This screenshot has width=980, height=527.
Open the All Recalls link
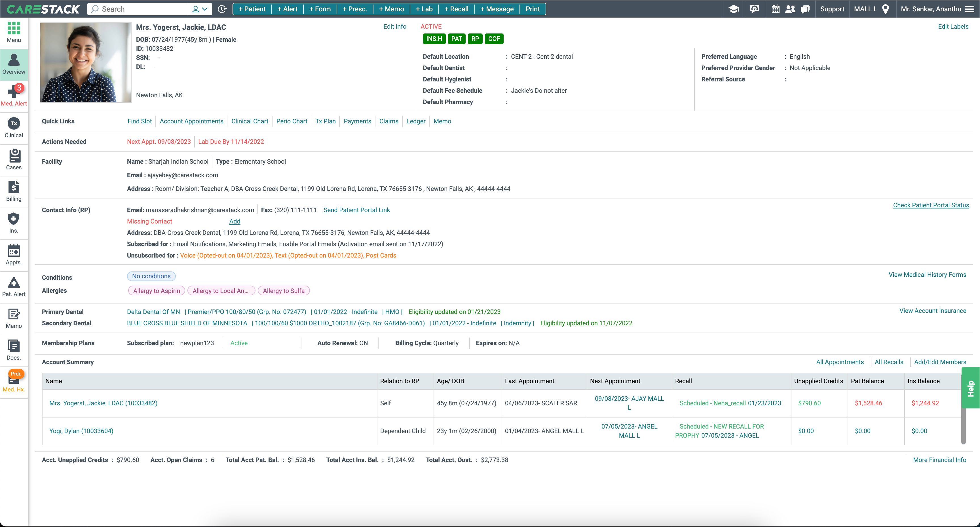(889, 362)
